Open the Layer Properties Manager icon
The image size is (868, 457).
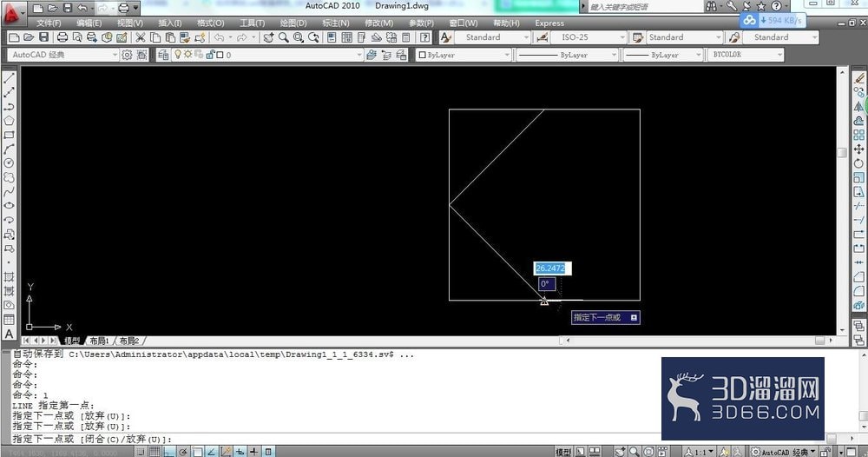[163, 55]
